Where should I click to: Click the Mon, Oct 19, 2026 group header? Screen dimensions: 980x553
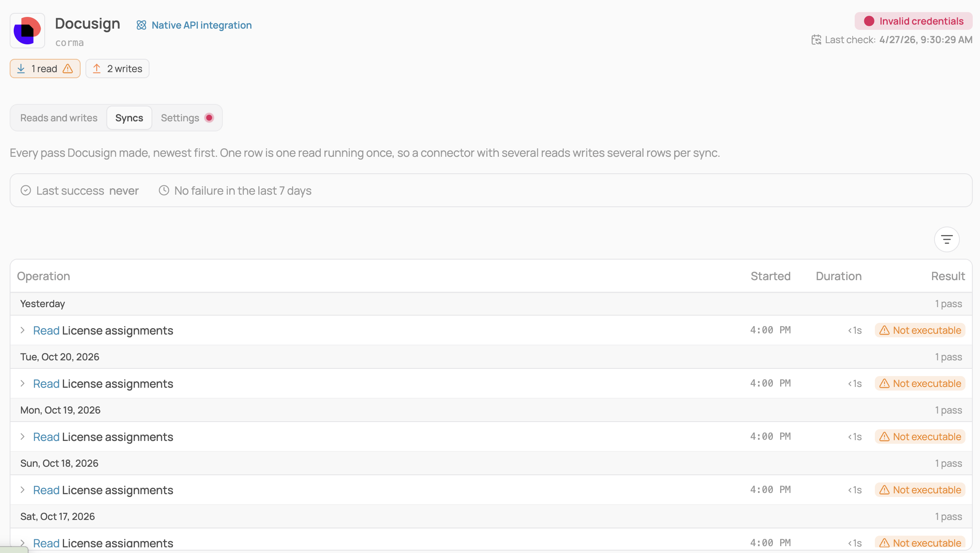[x=491, y=410]
